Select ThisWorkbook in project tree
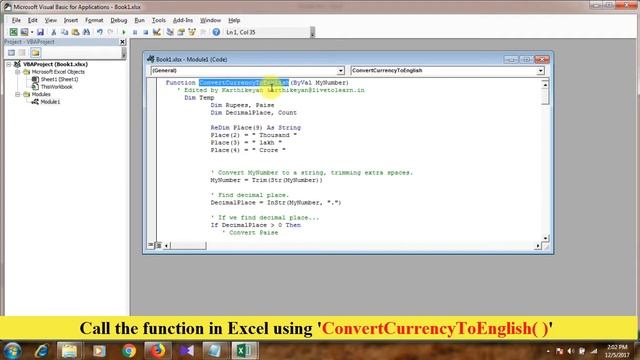640x360 pixels. point(56,87)
